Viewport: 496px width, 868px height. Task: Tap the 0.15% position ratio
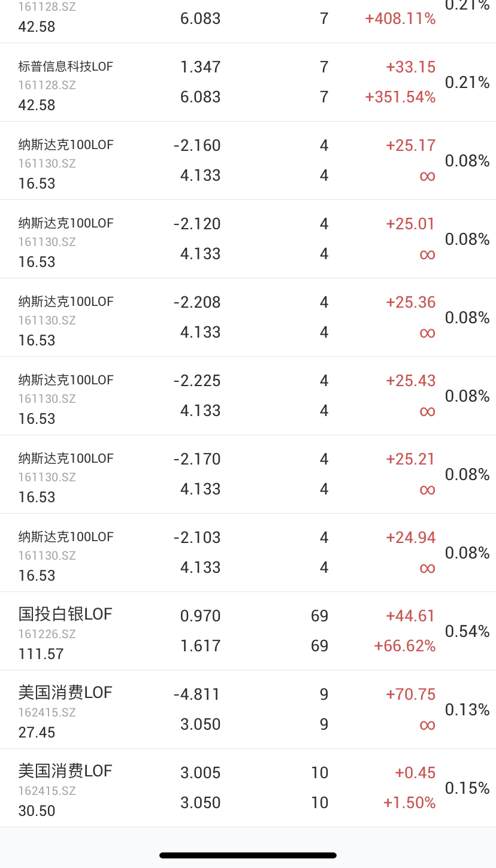(467, 788)
